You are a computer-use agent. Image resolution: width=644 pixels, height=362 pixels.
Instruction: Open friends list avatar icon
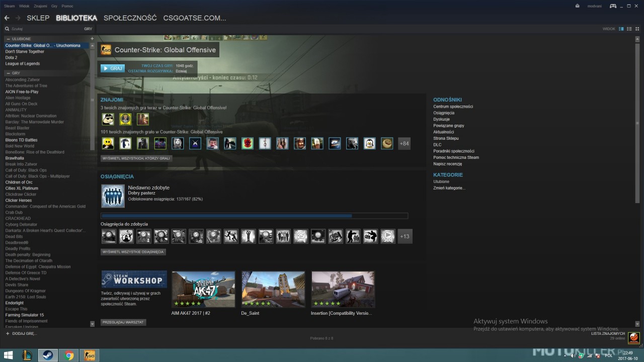click(633, 338)
